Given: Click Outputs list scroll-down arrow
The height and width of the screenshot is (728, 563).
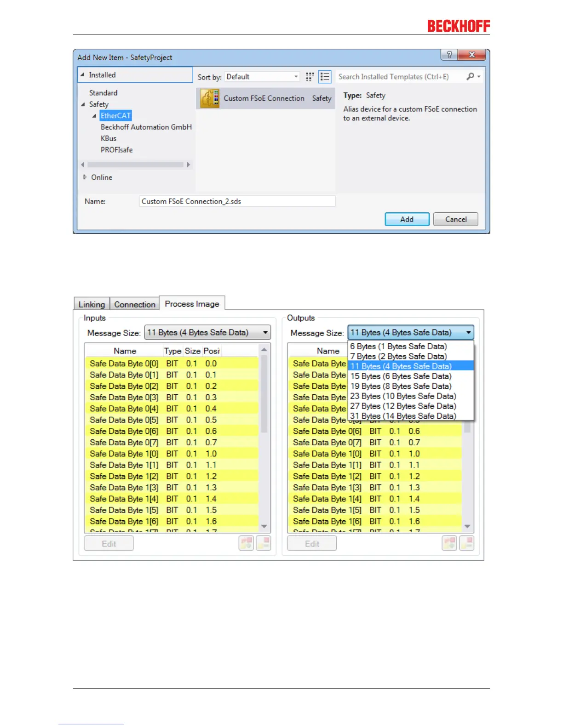Looking at the screenshot, I should 467,526.
